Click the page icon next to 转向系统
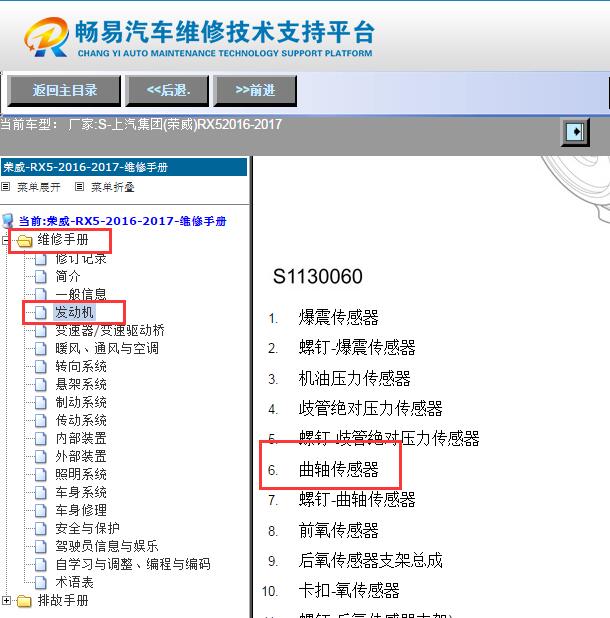610x618 pixels. point(40,367)
